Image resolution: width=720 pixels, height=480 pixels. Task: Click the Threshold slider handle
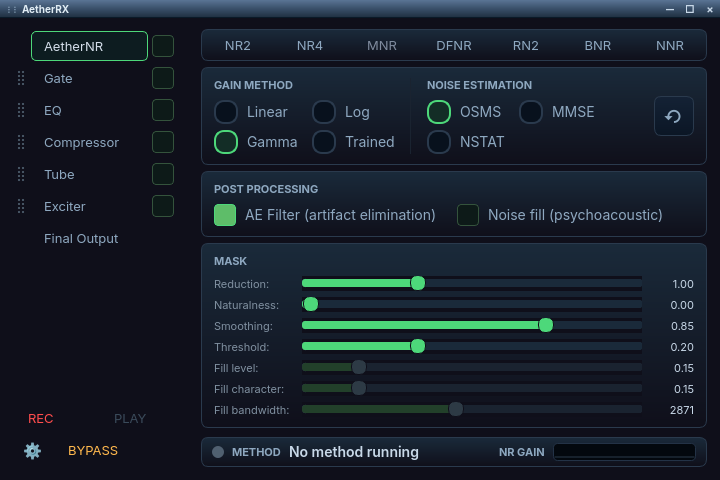[x=418, y=346]
